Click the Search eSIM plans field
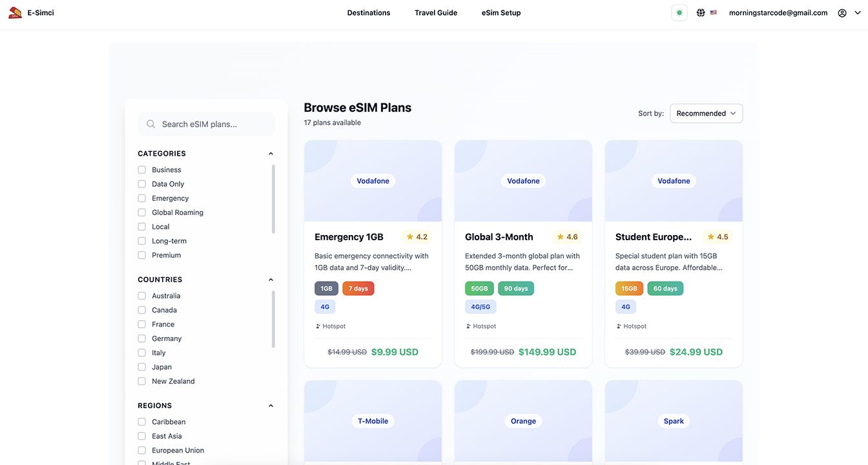The width and height of the screenshot is (868, 465). pos(207,124)
